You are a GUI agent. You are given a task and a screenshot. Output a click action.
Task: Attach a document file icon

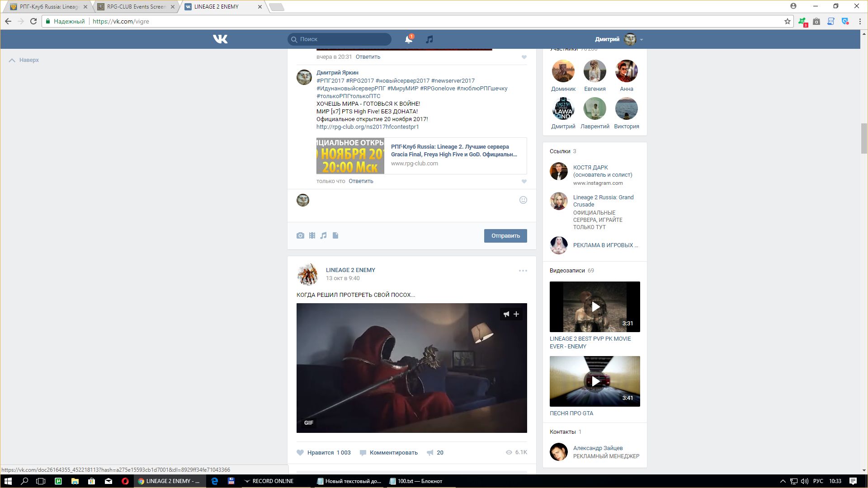click(335, 235)
